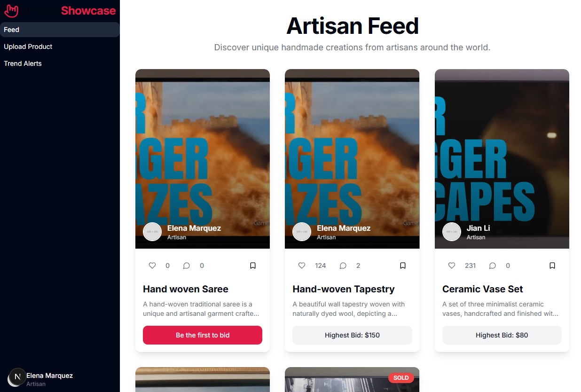This screenshot has height=392, width=581.
Task: Click Be the first to bid button
Action: click(x=203, y=335)
